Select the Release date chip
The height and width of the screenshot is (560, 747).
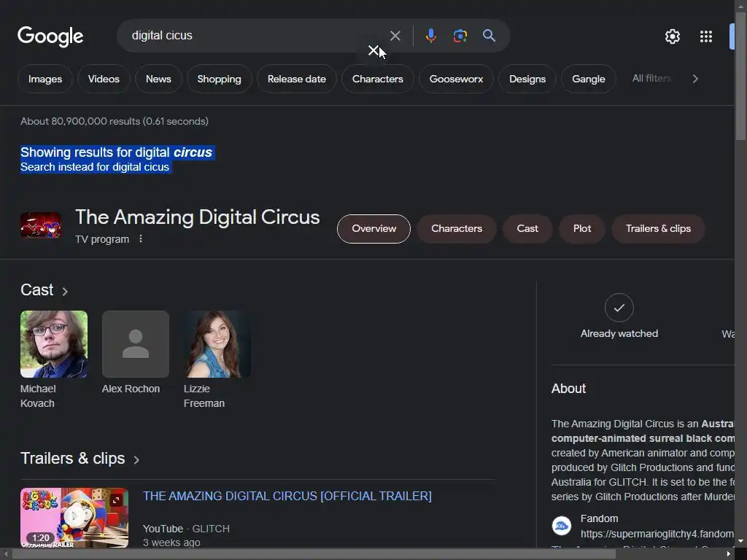[296, 79]
